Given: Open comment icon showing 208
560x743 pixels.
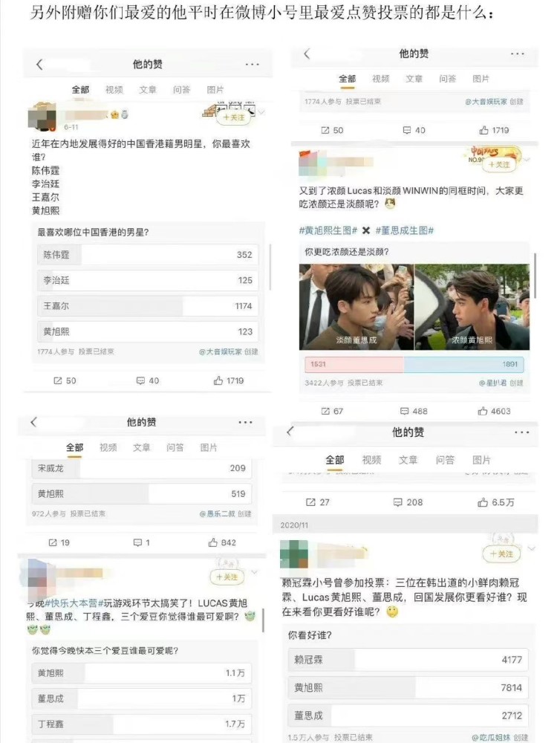Looking at the screenshot, I should point(408,502).
